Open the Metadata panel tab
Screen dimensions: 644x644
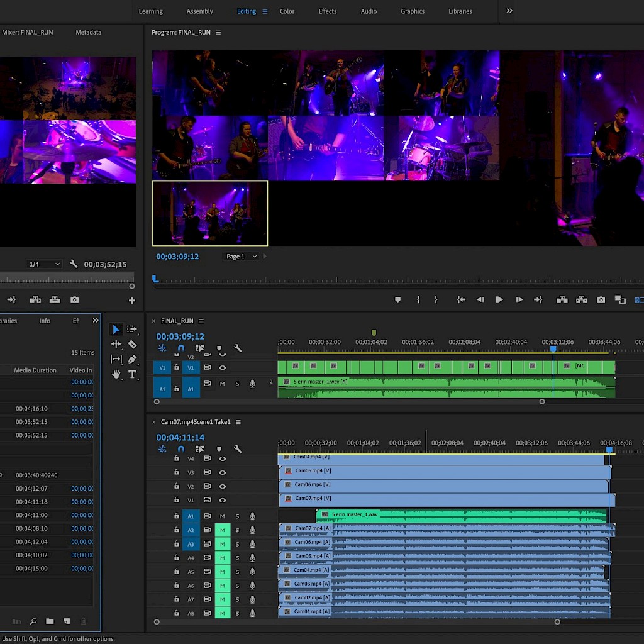coord(88,32)
